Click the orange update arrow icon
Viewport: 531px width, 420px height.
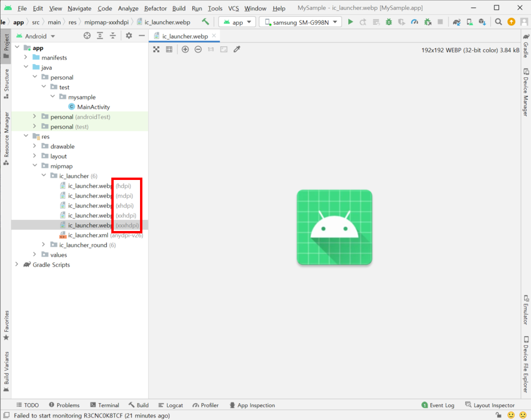[x=511, y=22]
